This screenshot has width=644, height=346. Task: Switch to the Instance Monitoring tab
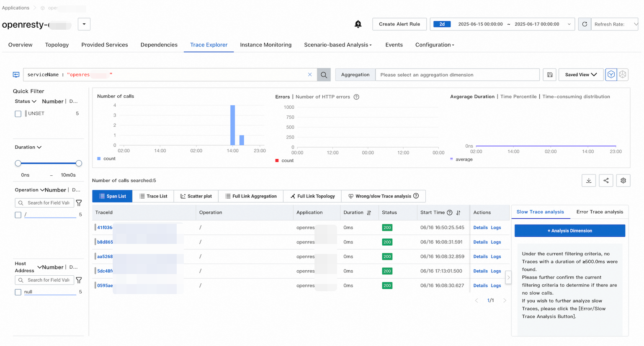(265, 45)
